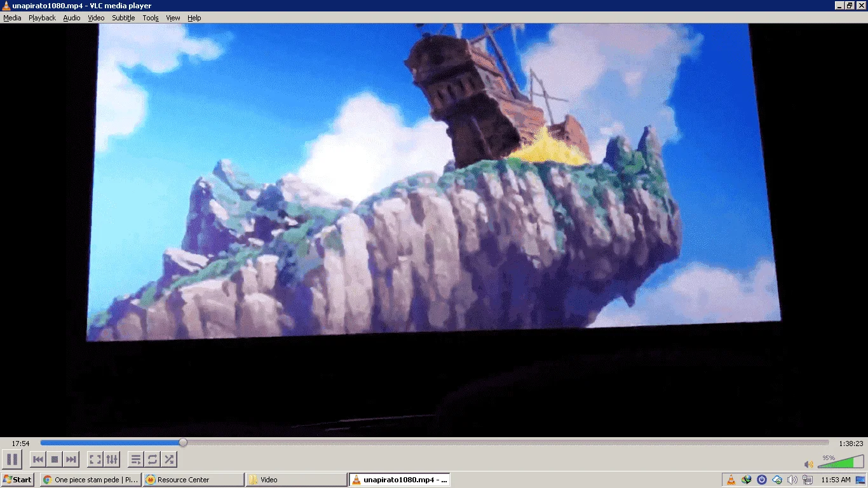Viewport: 868px width, 488px height.
Task: Mute audio with the speaker icon
Action: tap(809, 464)
